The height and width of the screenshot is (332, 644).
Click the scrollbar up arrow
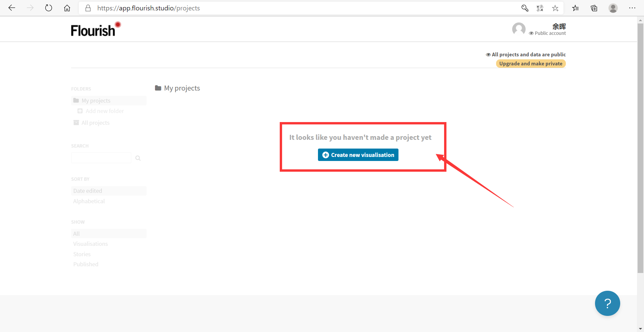coord(640,20)
